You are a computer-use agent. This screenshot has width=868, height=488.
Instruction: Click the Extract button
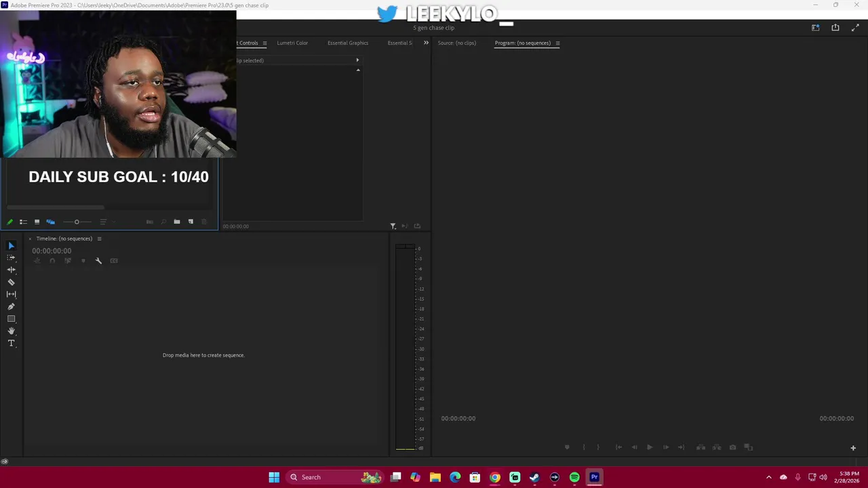pos(717,447)
